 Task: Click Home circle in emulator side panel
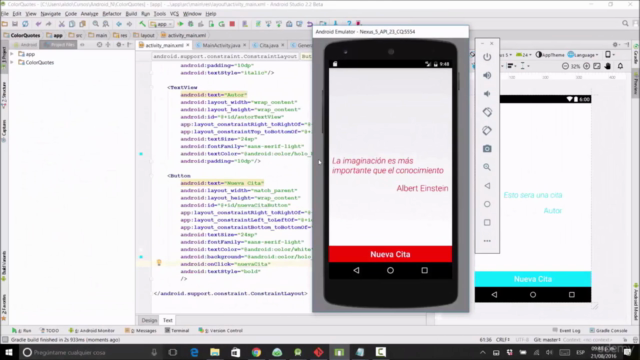(487, 204)
